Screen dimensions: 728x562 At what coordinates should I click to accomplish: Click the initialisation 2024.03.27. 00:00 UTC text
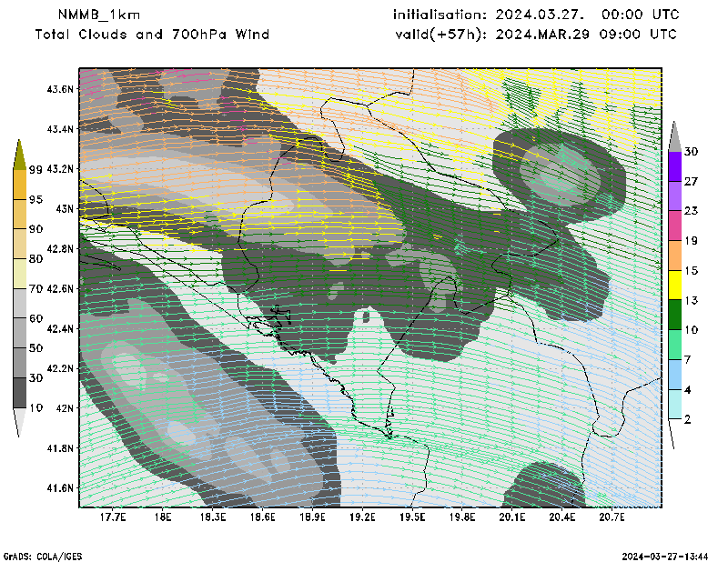click(x=536, y=15)
